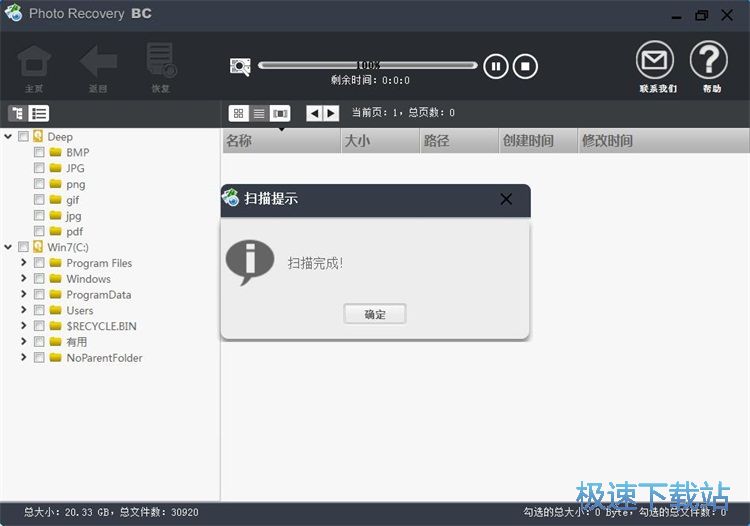
Task: Go to previous page arrow
Action: click(314, 113)
